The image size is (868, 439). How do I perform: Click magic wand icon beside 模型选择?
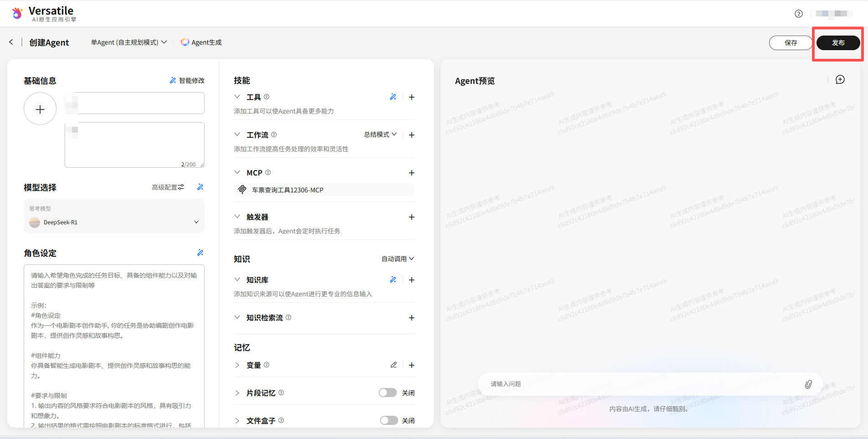(200, 187)
